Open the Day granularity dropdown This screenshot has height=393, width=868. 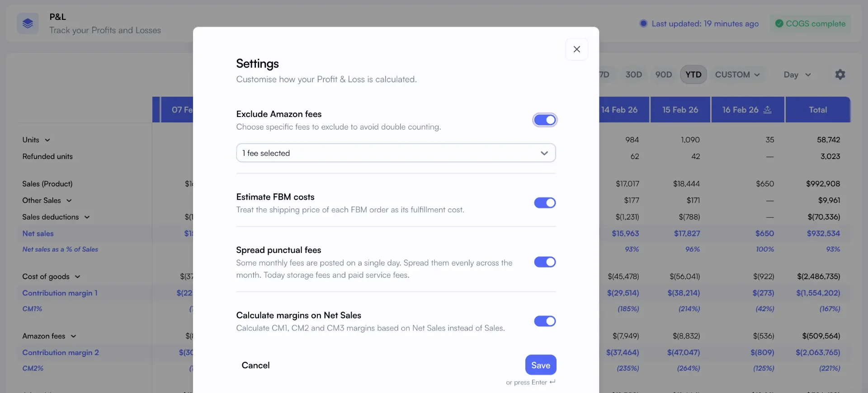click(797, 75)
